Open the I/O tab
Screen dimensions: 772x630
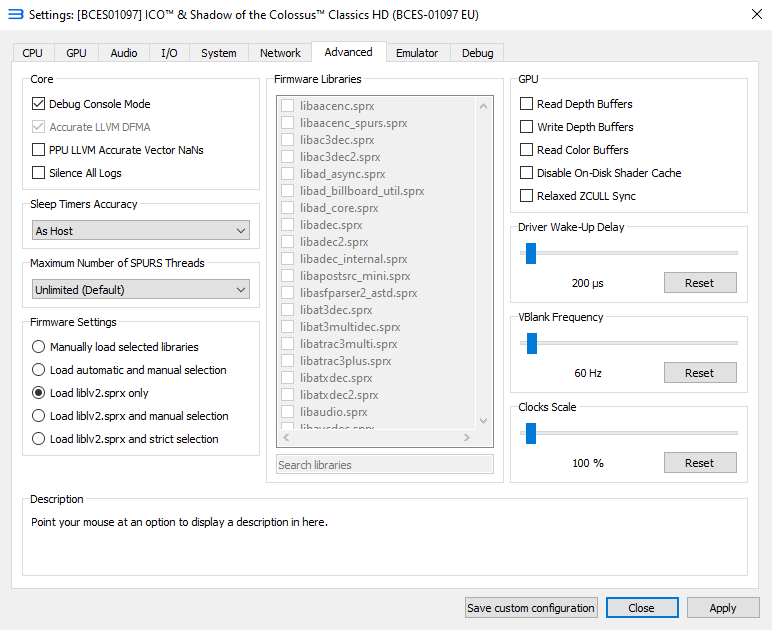[x=169, y=53]
